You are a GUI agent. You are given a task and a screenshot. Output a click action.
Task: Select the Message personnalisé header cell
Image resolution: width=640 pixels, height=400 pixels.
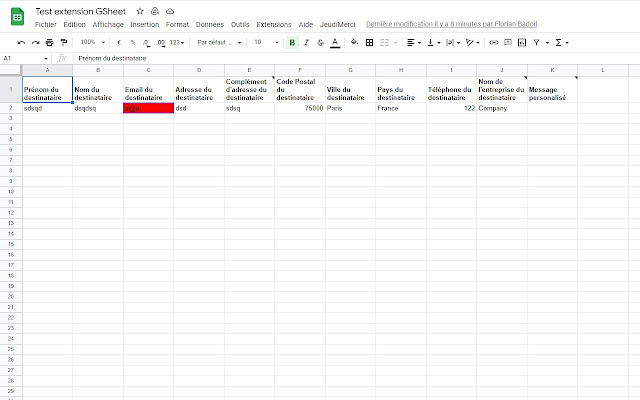point(552,89)
